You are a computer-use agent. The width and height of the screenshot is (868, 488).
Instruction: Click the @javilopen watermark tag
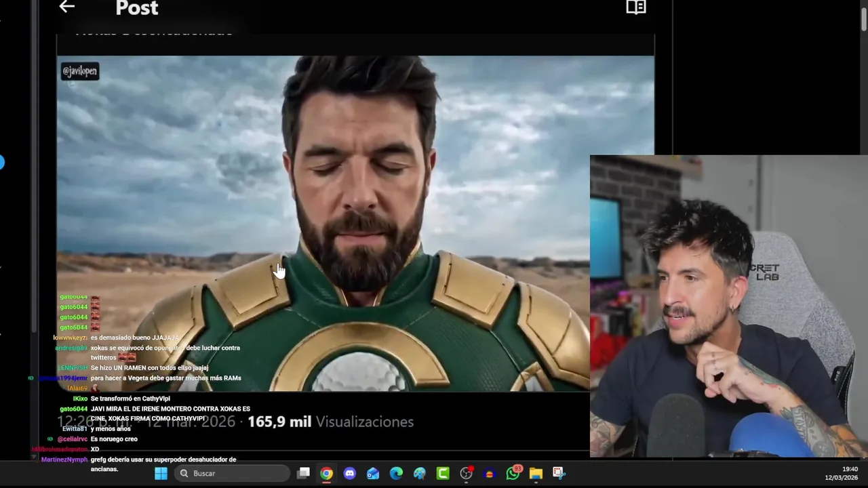click(x=80, y=70)
